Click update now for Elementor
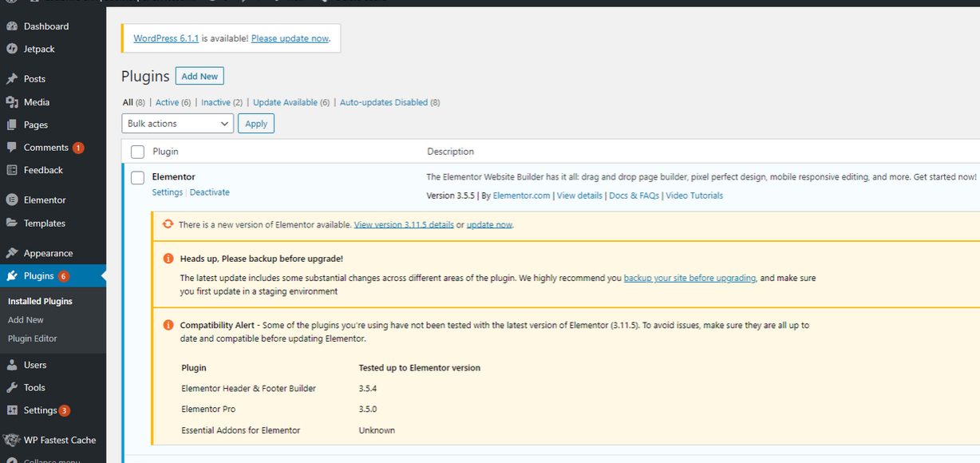980x463 pixels. pyautogui.click(x=489, y=225)
